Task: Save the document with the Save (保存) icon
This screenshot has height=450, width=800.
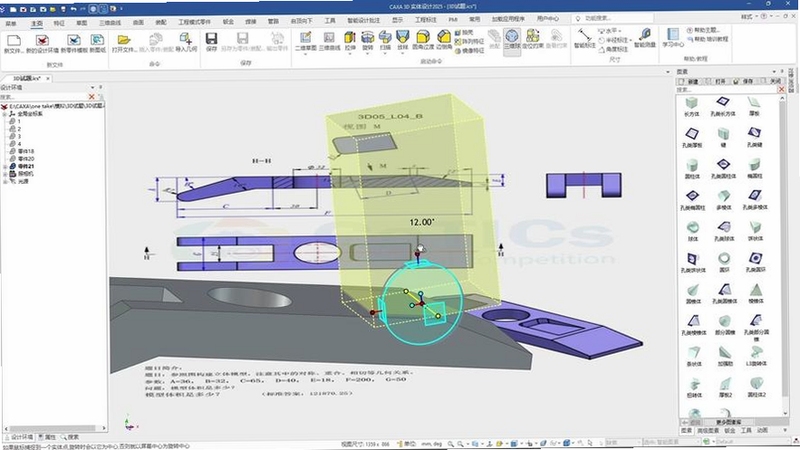Action: click(x=211, y=40)
